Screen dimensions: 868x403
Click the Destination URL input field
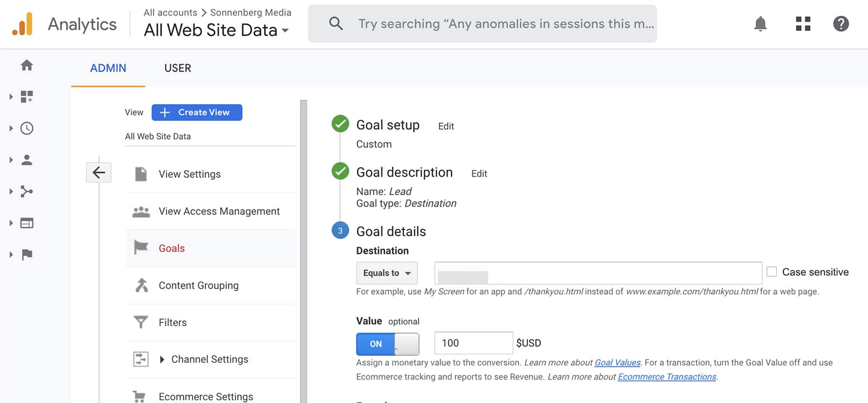tap(598, 273)
